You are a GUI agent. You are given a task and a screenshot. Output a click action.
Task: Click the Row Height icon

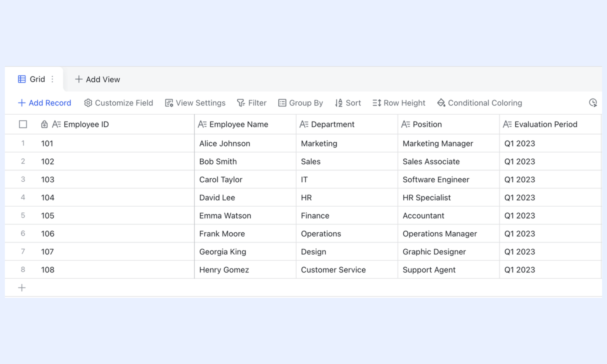(x=377, y=103)
